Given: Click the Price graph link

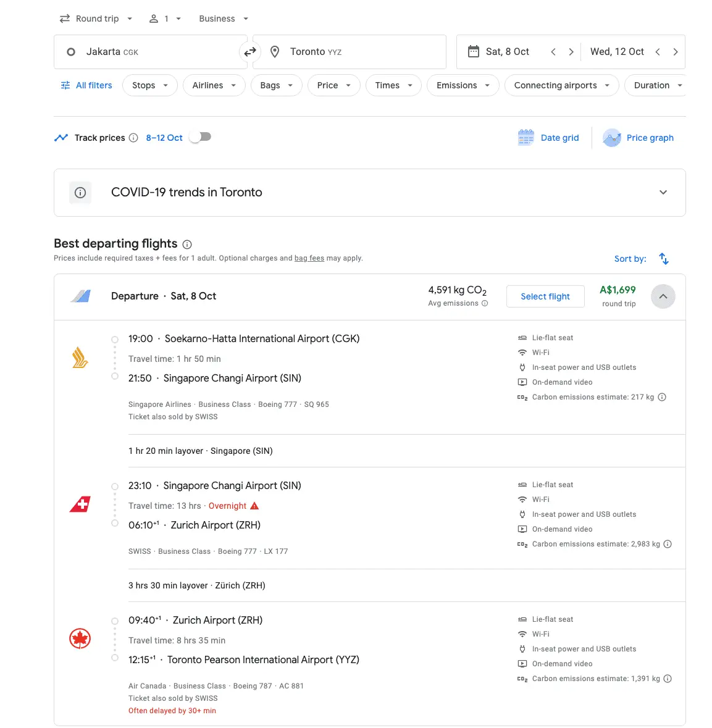Looking at the screenshot, I should point(650,138).
